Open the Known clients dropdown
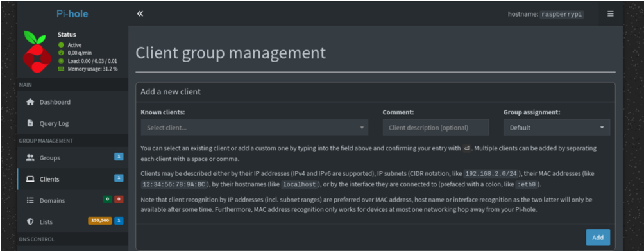 [254, 128]
